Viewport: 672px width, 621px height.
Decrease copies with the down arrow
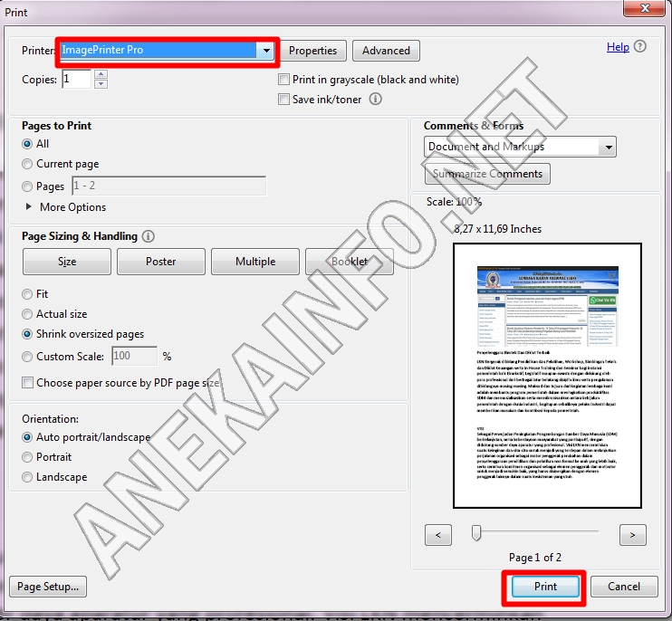(x=101, y=83)
